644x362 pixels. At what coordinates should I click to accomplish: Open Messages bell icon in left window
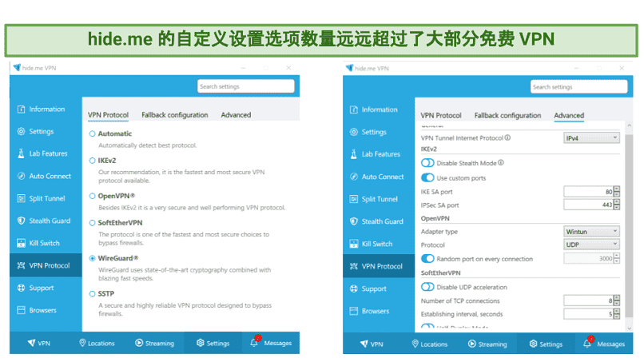253,343
